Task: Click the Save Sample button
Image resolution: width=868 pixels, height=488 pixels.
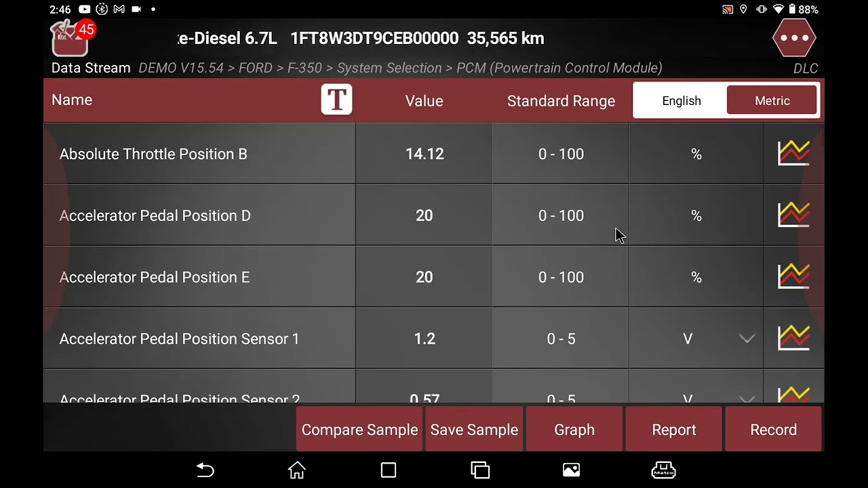Action: [474, 430]
